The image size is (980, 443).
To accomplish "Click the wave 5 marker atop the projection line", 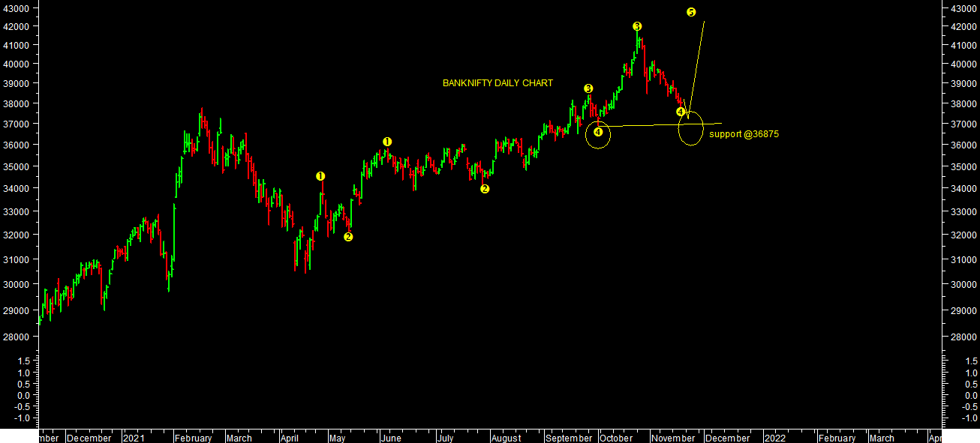I will (x=691, y=12).
